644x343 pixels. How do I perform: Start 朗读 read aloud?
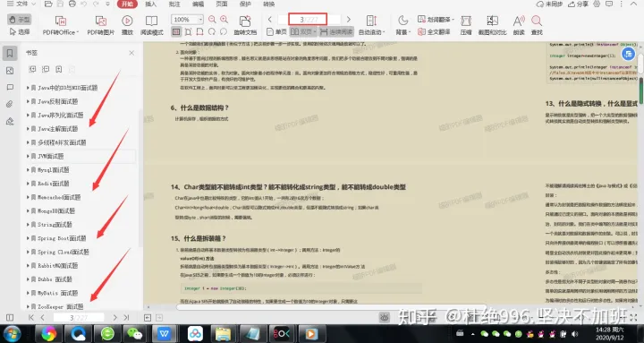click(519, 25)
